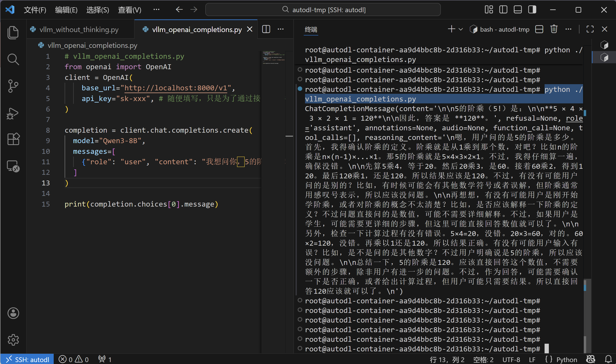Open the Remote Explorer view
Image resolution: width=616 pixels, height=364 pixels.
(x=13, y=166)
